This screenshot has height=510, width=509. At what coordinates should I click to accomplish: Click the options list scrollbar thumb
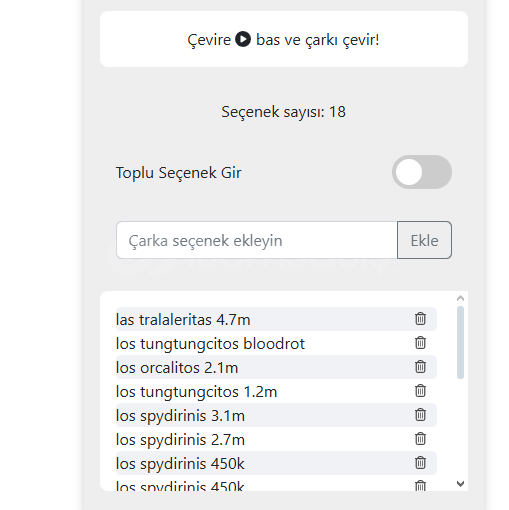coord(460,342)
